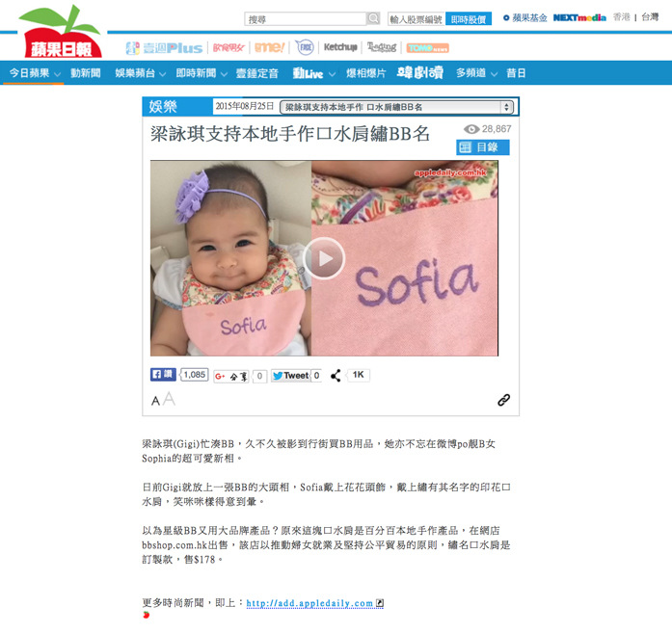Click the search magnifier icon
672x633 pixels.
click(x=373, y=18)
